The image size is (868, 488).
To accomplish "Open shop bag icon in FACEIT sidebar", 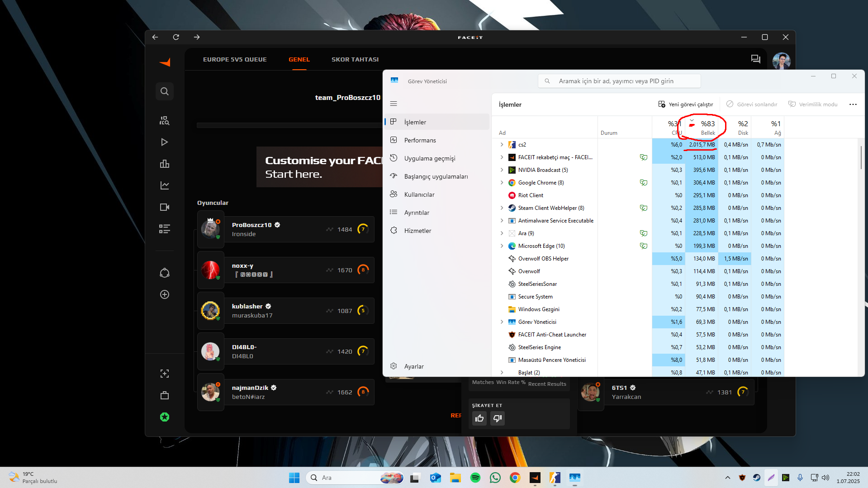I will (x=165, y=395).
